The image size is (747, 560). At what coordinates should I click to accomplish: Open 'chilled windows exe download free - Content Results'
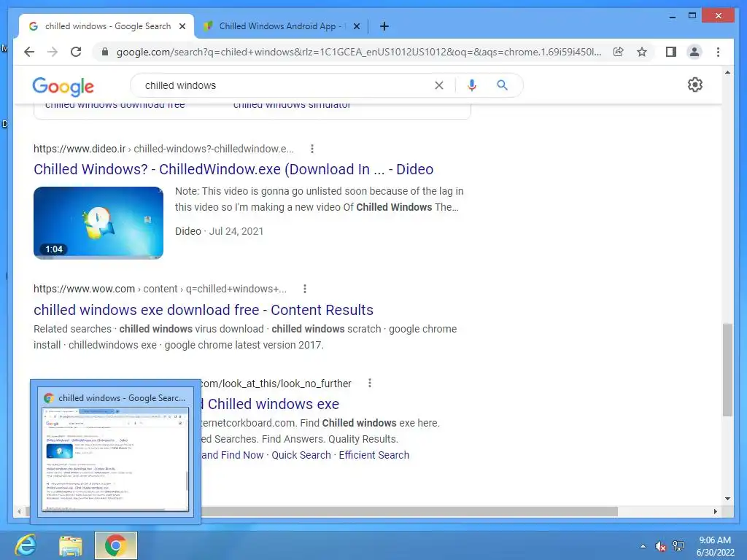tap(204, 309)
